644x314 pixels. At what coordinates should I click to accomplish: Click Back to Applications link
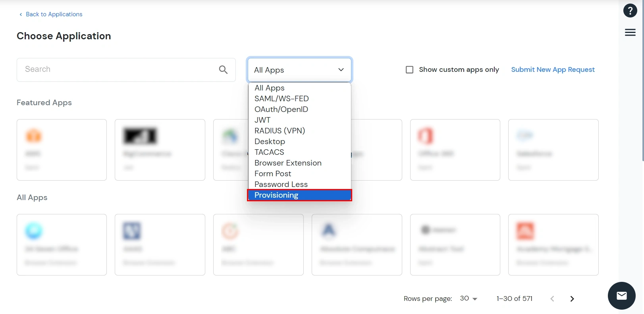point(51,14)
